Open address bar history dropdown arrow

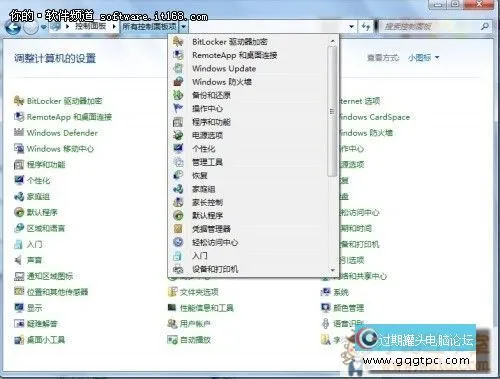tap(351, 26)
